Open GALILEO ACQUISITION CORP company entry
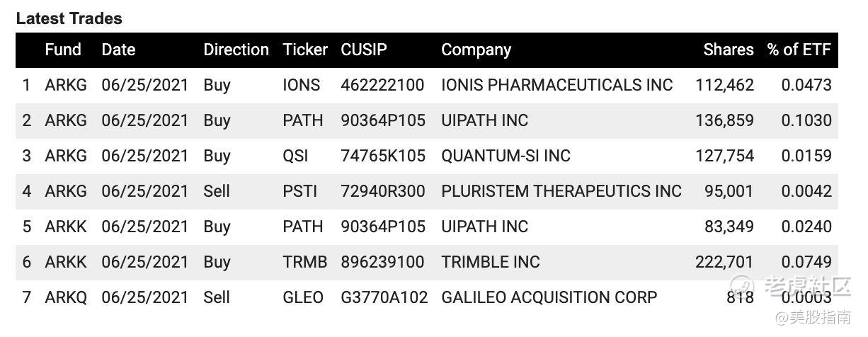Viewport: 868px width, 337px height. pos(549,297)
